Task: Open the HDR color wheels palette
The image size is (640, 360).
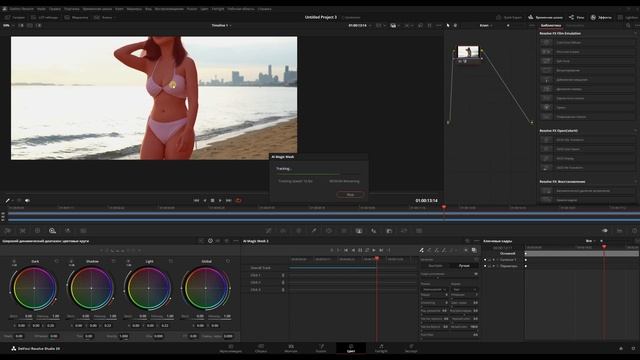Action: (52, 231)
